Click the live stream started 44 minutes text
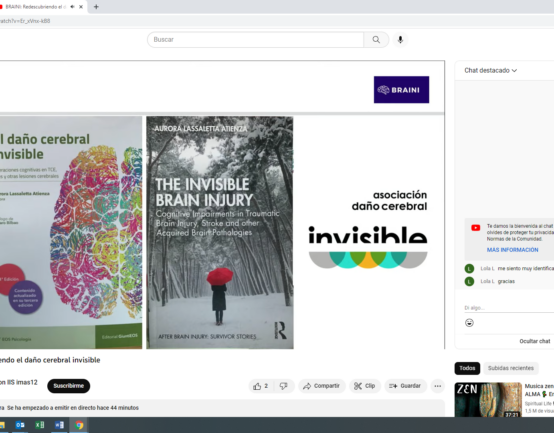Viewport: 554px width, 433px height. coord(73,408)
